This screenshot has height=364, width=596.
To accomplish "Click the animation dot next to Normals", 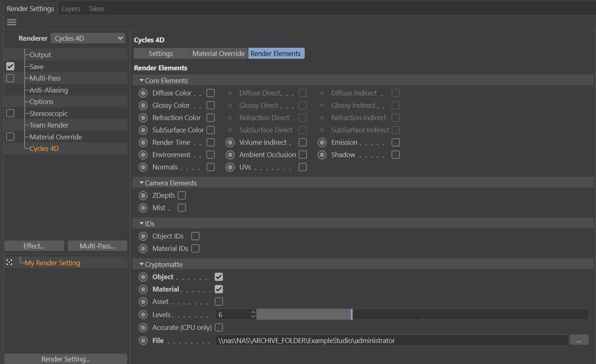I will (x=143, y=167).
